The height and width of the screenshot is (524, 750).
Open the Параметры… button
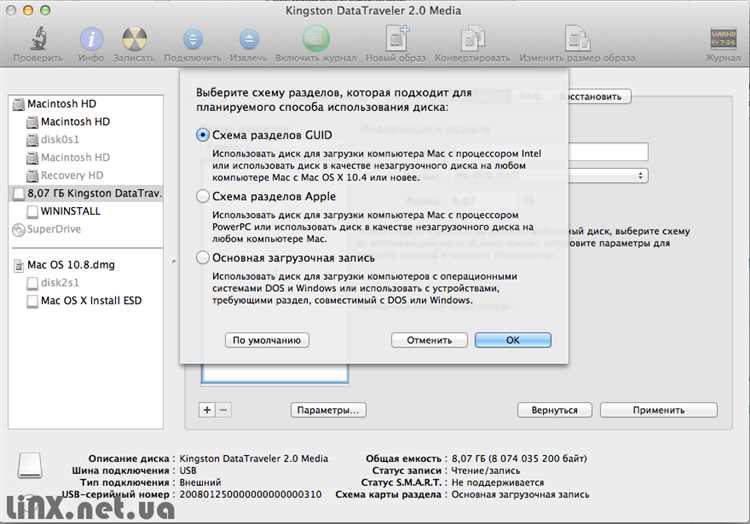(x=328, y=410)
